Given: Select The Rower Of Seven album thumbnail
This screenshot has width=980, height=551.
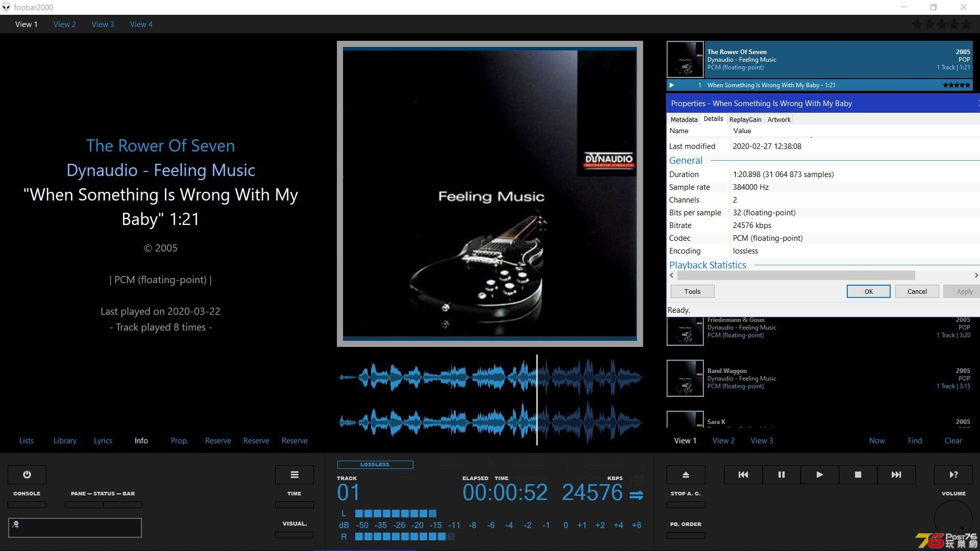Looking at the screenshot, I should (685, 59).
